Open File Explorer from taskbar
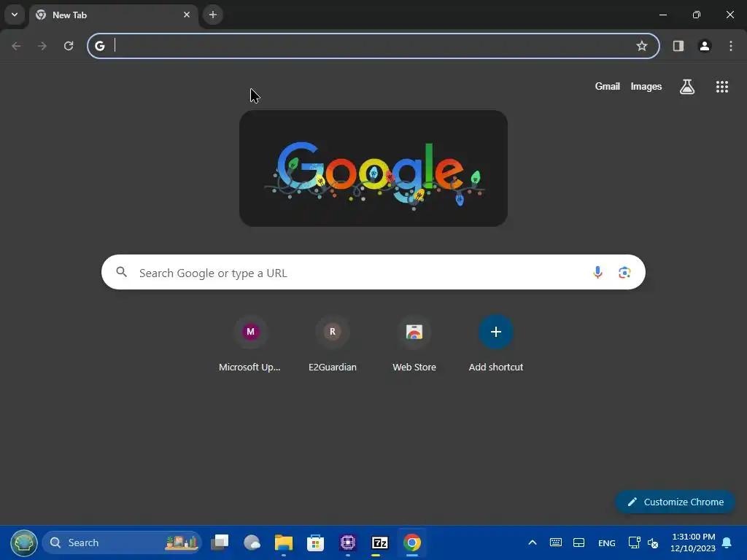Screen dimensions: 747x560 284,542
